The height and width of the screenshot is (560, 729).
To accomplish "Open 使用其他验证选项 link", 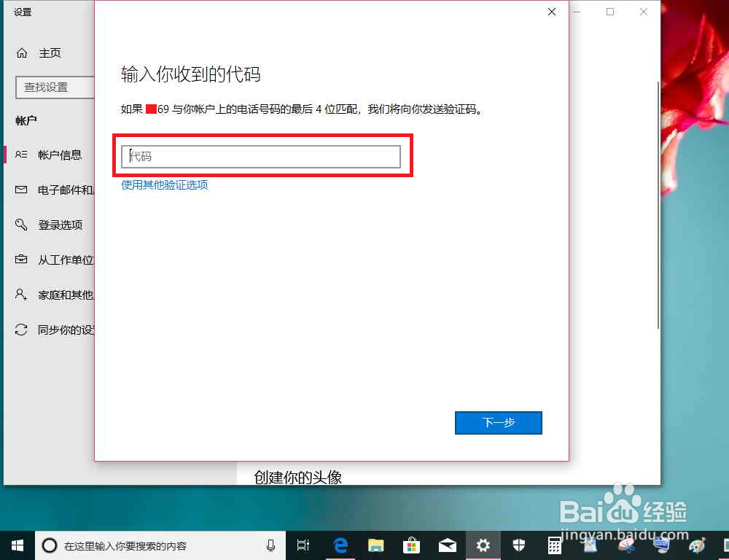I will tap(164, 185).
